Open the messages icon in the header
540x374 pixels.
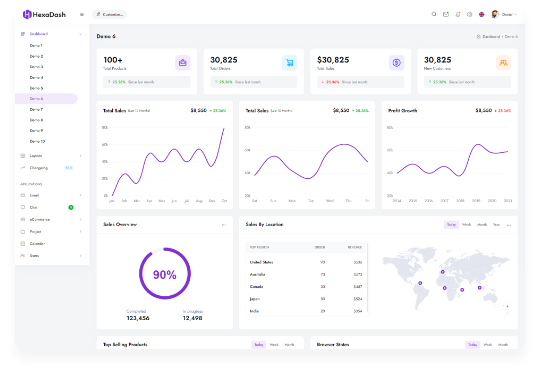tap(446, 14)
